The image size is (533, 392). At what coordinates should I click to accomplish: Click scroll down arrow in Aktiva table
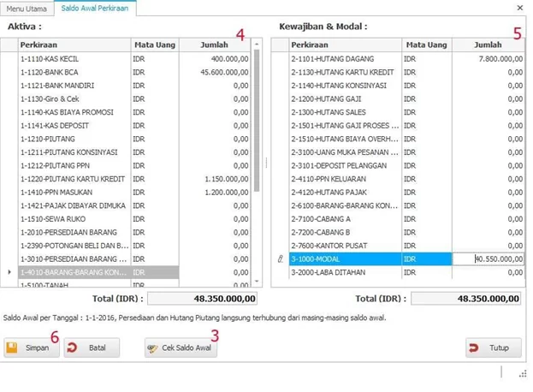(257, 280)
